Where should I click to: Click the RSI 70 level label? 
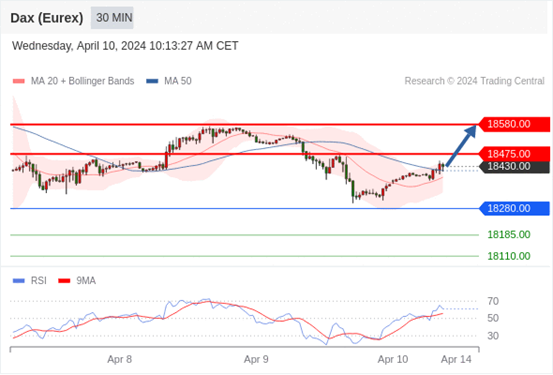(x=493, y=301)
